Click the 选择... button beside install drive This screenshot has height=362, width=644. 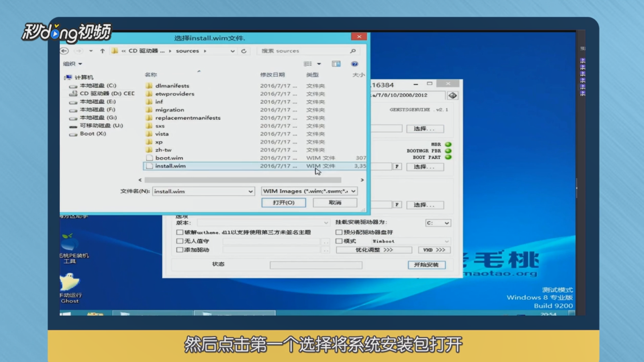pos(424,205)
